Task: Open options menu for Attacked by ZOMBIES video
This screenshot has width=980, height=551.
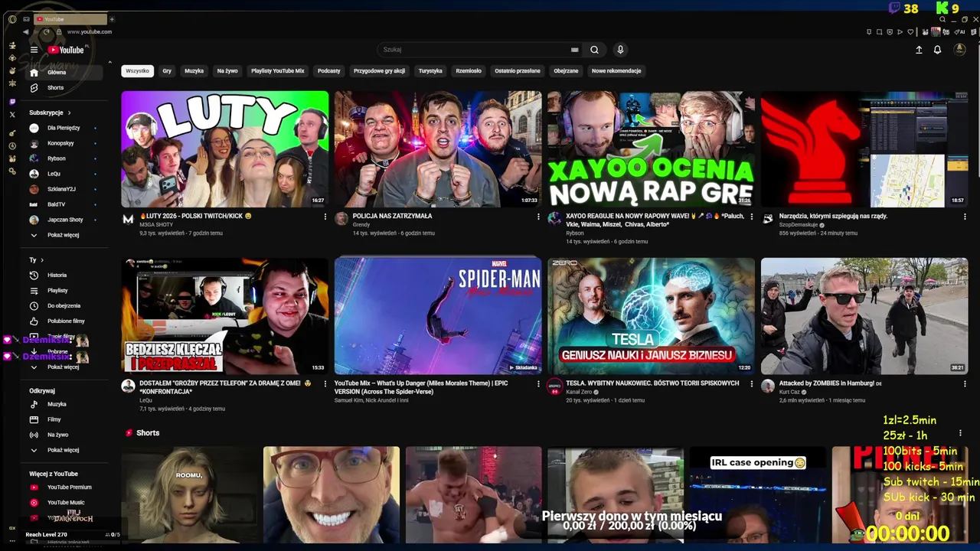Action: tap(965, 383)
